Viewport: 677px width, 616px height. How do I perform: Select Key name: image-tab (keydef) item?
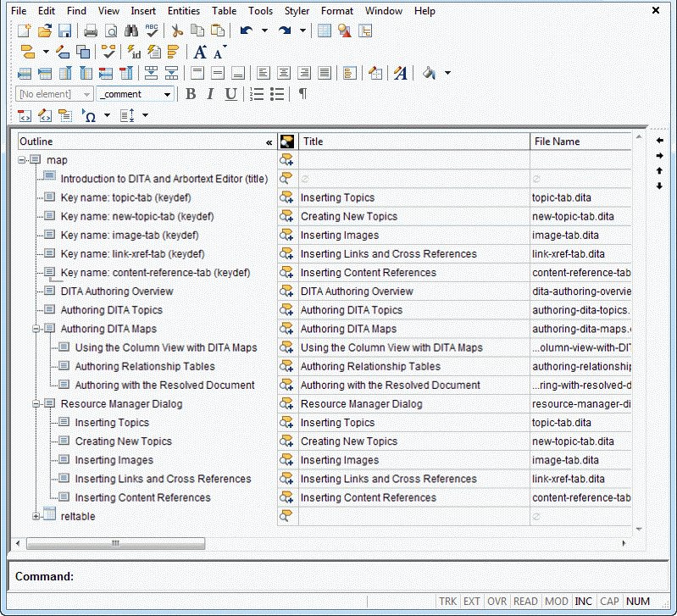click(130, 236)
